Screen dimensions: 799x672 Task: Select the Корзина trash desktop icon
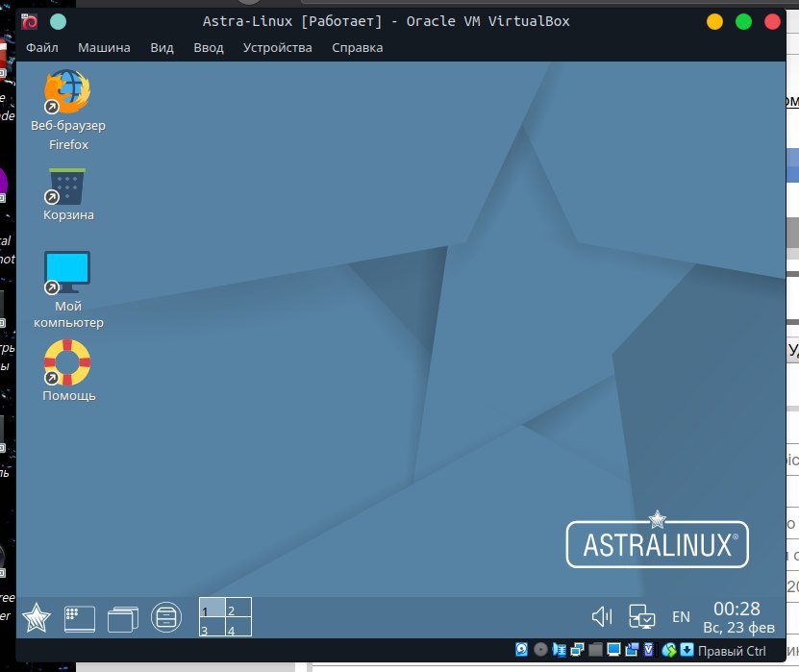(67, 194)
